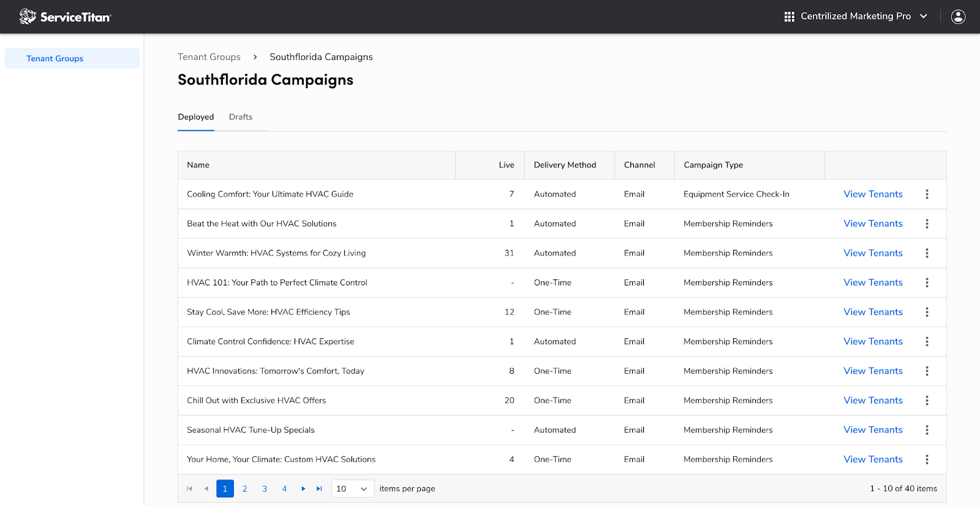Image resolution: width=980 pixels, height=506 pixels.
Task: View Tenants for Cooling Comfort campaign
Action: [x=873, y=194]
